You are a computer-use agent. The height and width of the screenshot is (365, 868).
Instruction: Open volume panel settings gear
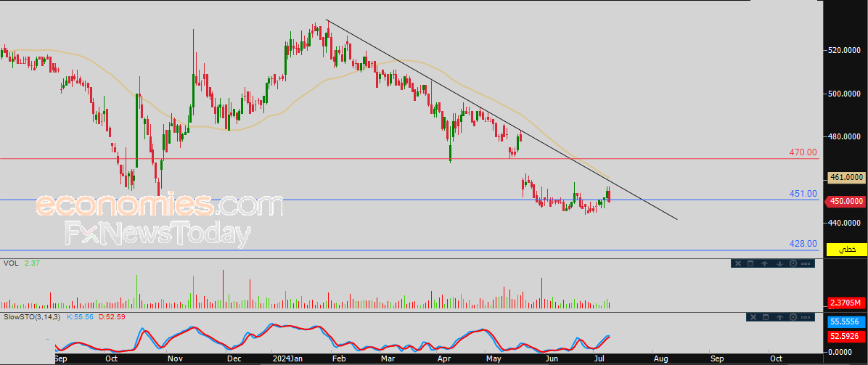(x=793, y=263)
